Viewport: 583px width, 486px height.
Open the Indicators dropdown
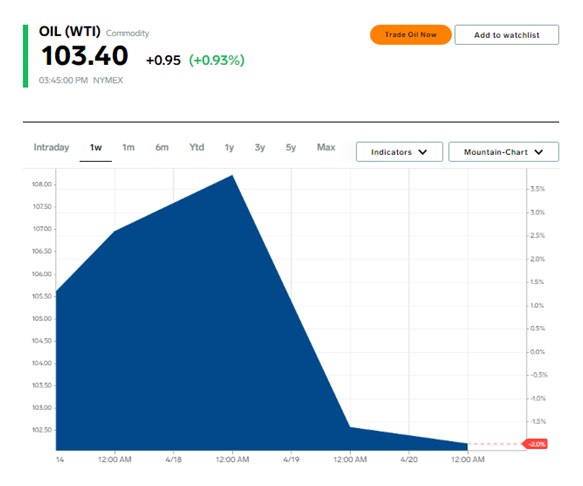399,152
